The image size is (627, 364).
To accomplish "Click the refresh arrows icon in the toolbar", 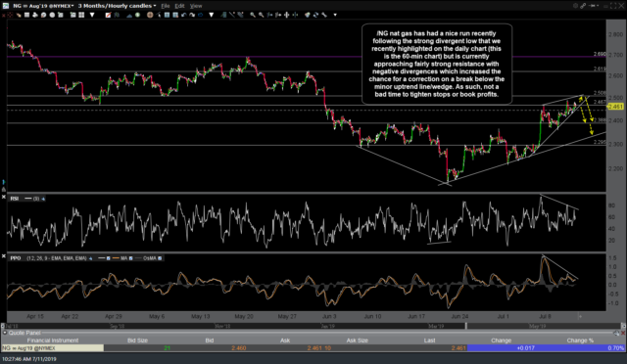I will tap(315, 15).
